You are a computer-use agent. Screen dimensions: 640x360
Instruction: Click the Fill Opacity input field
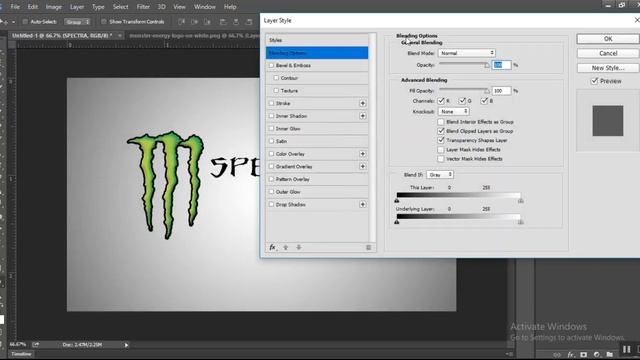pos(501,91)
